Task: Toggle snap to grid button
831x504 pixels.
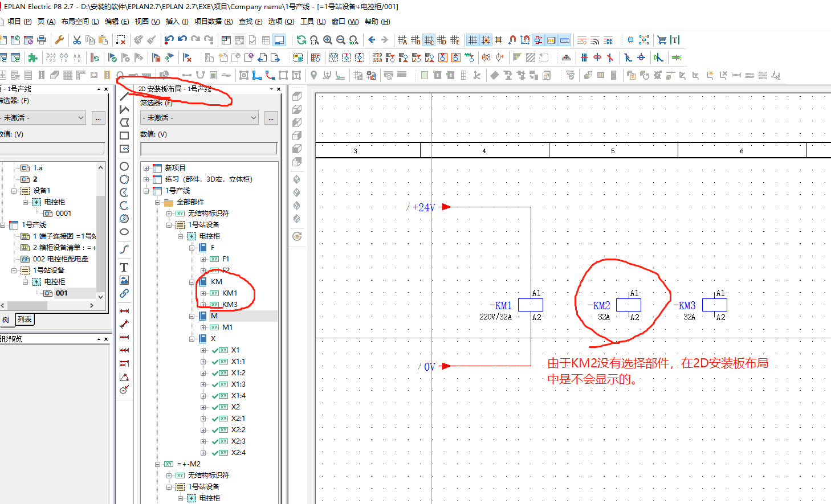Action: (x=486, y=40)
